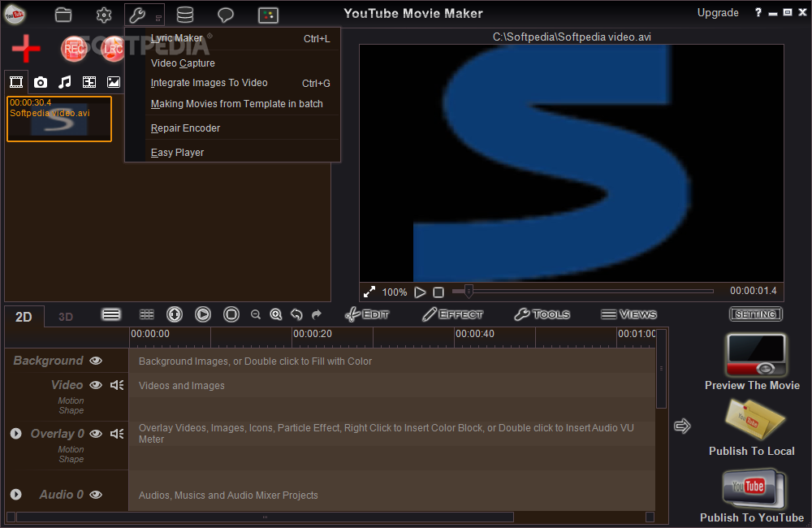Start screen recording with REC icon
Screen dimensions: 812x528
(x=74, y=49)
